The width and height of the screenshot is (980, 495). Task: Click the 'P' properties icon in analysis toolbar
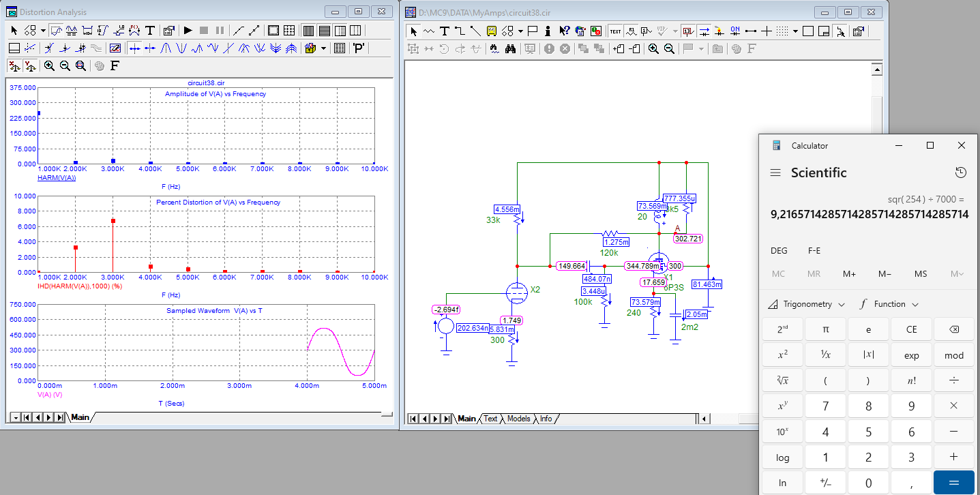tap(359, 48)
